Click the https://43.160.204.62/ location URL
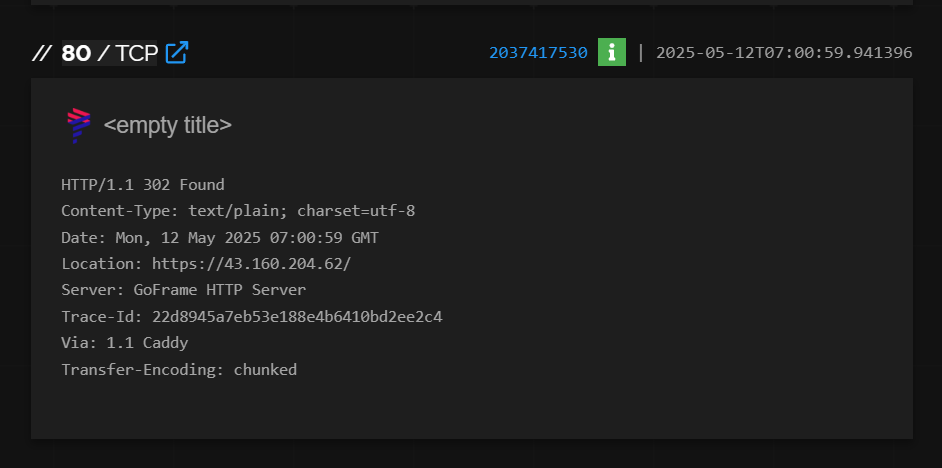This screenshot has width=942, height=468. tap(251, 264)
